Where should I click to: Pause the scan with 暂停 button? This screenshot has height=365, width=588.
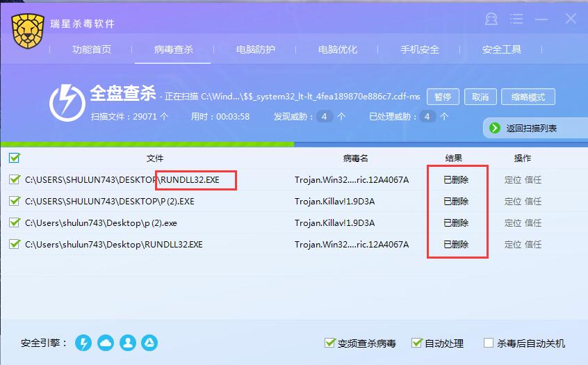click(443, 97)
